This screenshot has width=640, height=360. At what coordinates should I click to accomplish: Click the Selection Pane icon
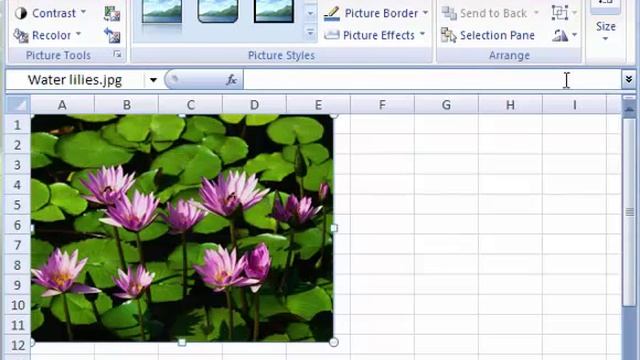(449, 36)
